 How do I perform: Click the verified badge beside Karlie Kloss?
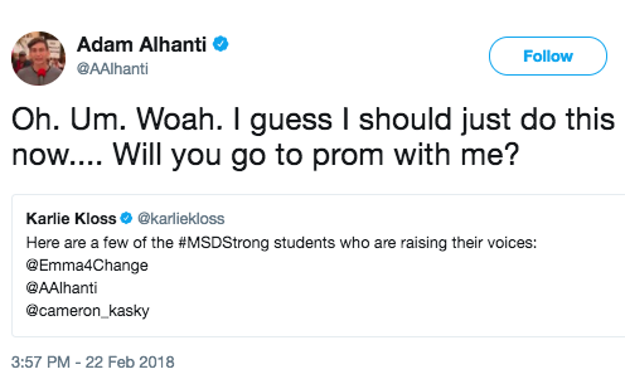click(x=126, y=218)
